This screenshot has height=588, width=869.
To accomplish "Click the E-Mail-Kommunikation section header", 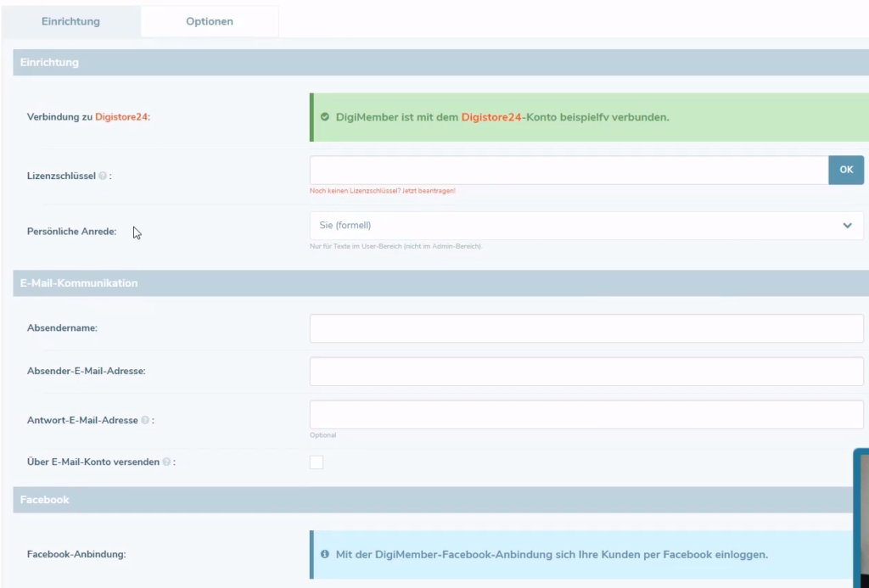I will coord(441,283).
